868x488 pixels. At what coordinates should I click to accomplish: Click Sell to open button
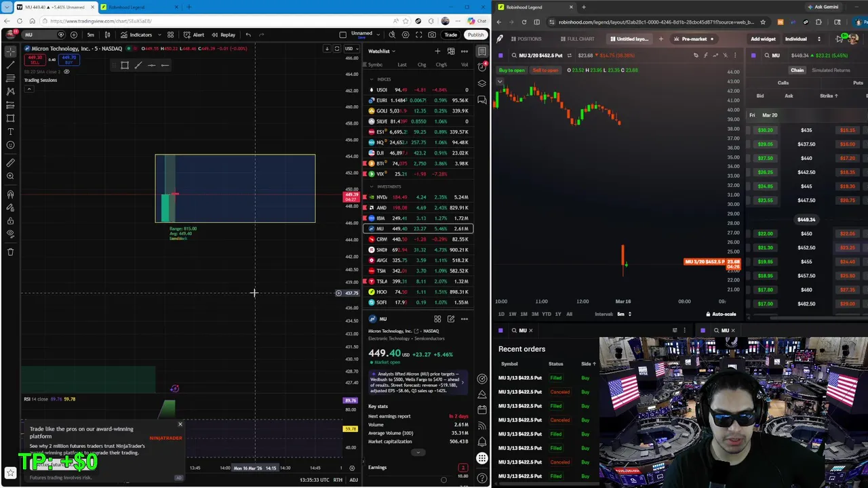(x=545, y=70)
